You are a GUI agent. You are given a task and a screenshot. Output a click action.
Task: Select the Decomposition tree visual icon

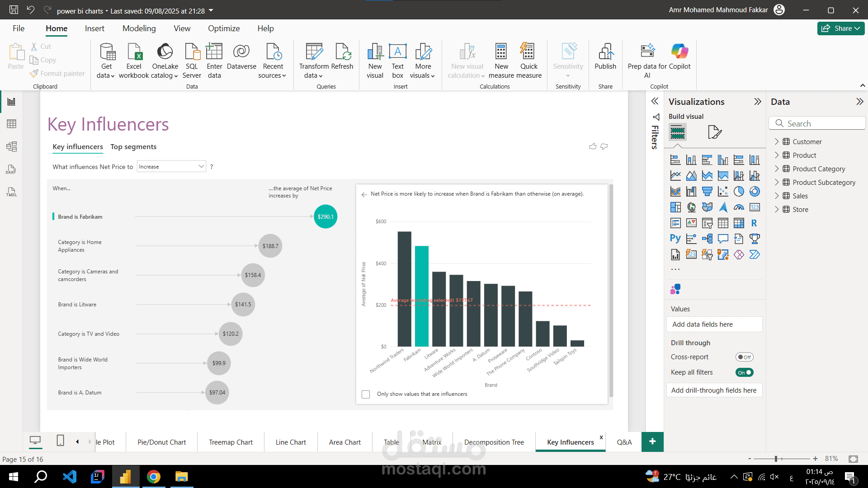[x=707, y=239]
